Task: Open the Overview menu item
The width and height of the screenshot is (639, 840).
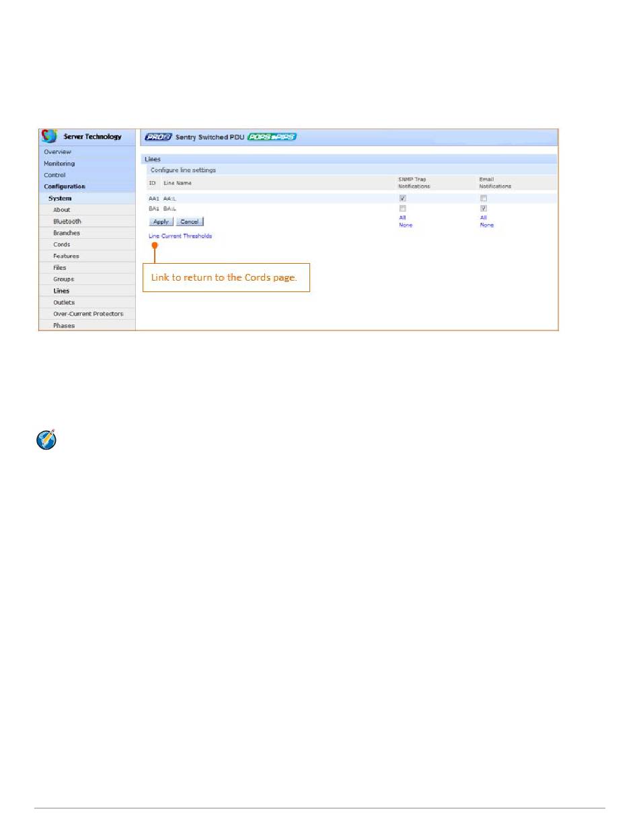Action: point(57,152)
